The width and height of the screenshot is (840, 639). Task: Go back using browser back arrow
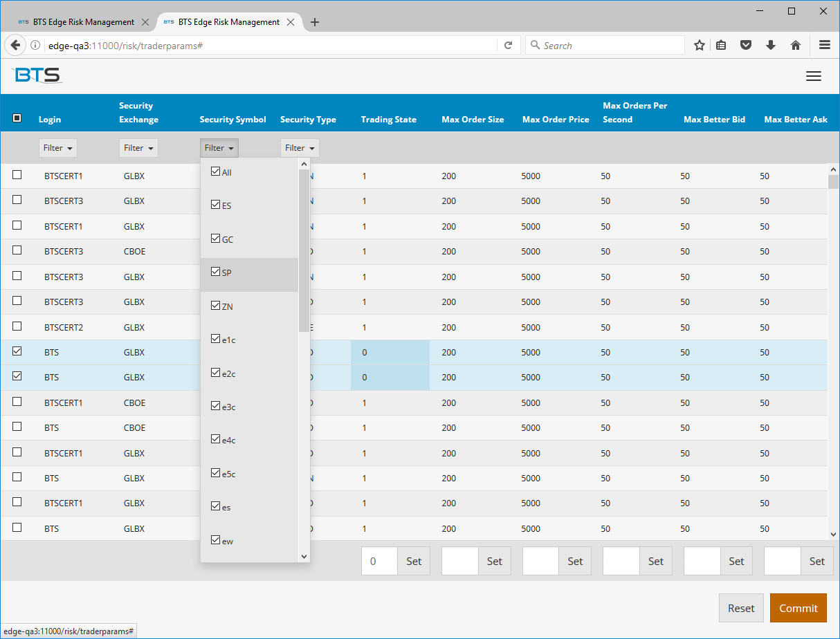click(x=15, y=45)
